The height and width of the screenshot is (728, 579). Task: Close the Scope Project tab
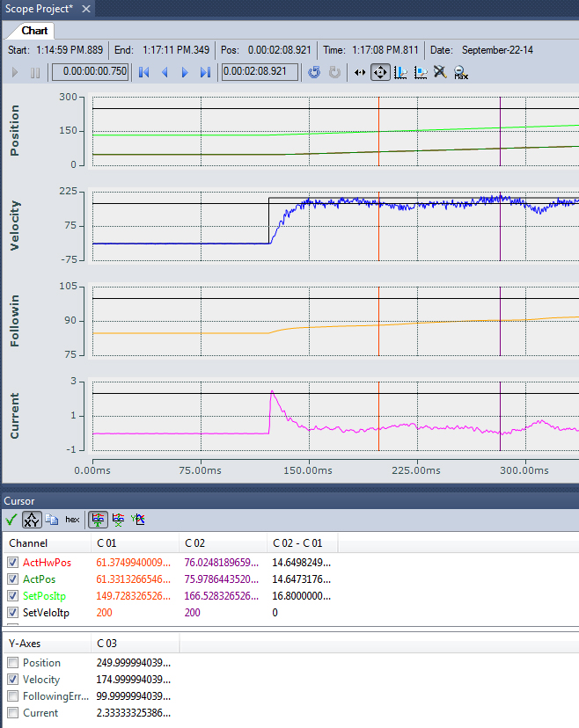(86, 9)
